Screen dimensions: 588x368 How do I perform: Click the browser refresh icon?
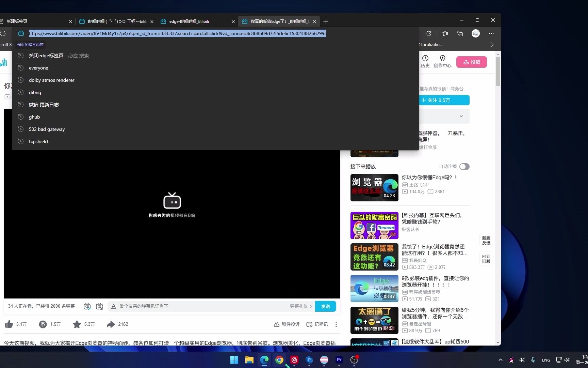3,33
